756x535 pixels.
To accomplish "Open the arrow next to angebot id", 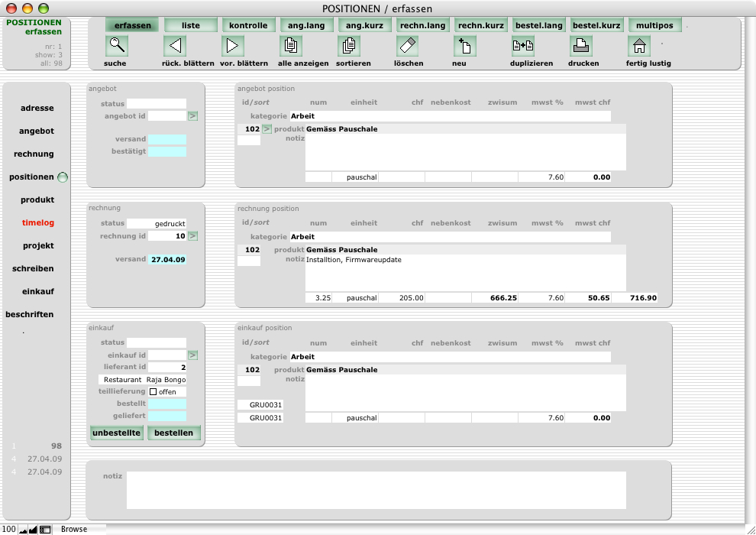I will point(192,116).
